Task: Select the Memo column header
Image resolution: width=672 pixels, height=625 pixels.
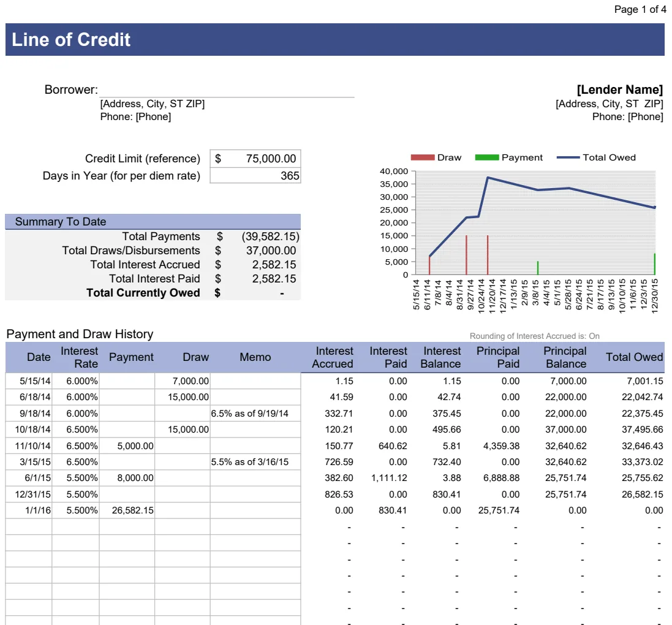Action: tap(255, 357)
